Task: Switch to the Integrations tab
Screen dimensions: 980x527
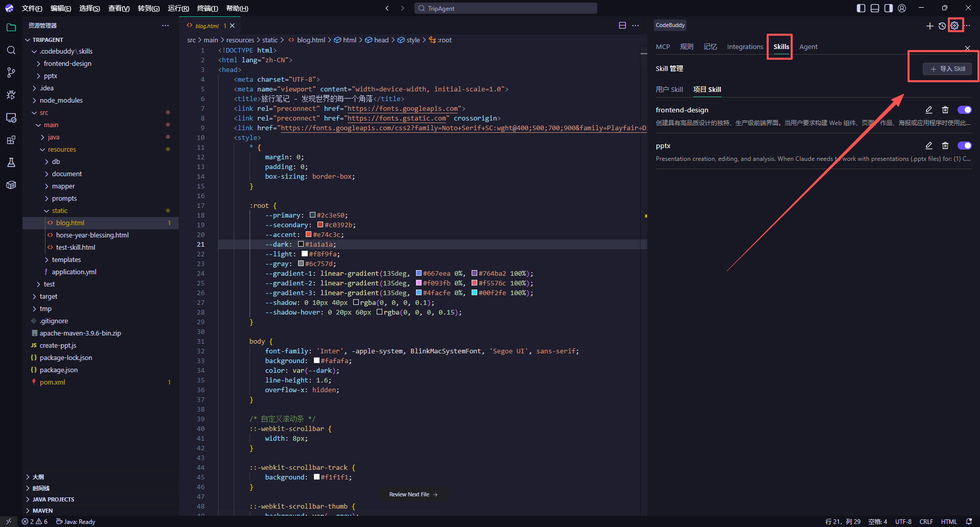Action: tap(745, 46)
